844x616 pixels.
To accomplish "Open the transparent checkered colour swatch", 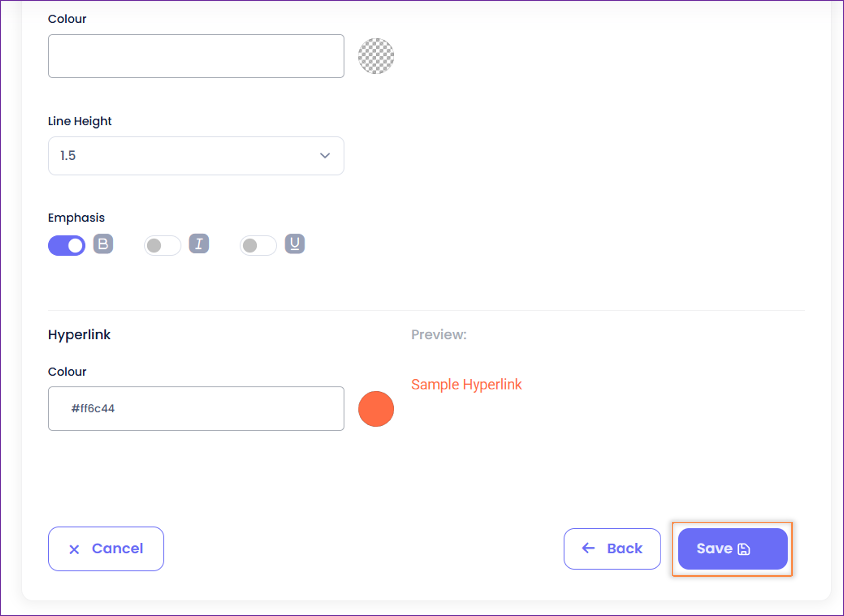I will (x=376, y=56).
